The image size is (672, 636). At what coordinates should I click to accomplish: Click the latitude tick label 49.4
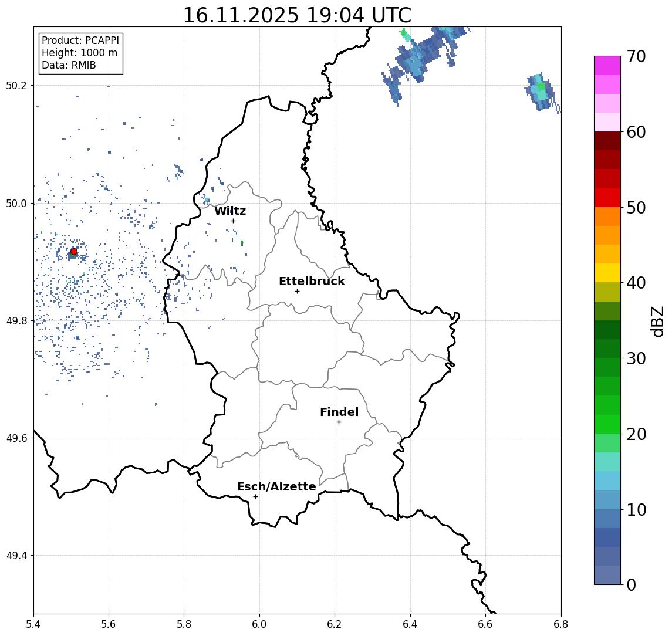tap(16, 556)
